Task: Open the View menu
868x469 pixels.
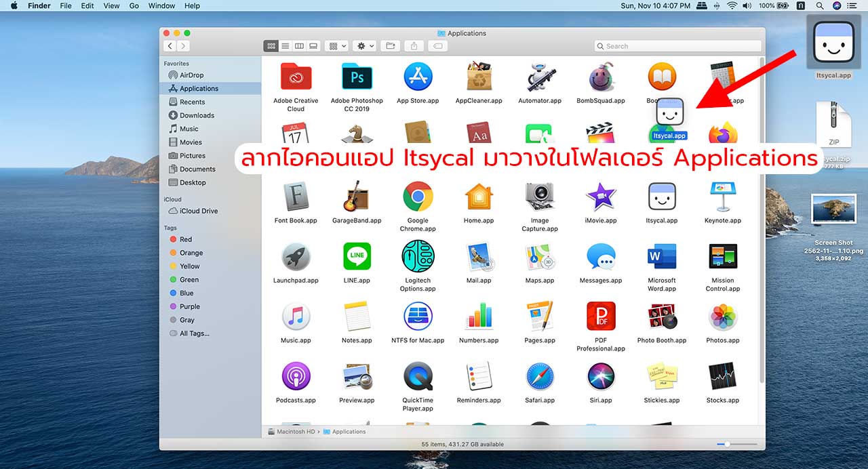Action: click(x=112, y=5)
